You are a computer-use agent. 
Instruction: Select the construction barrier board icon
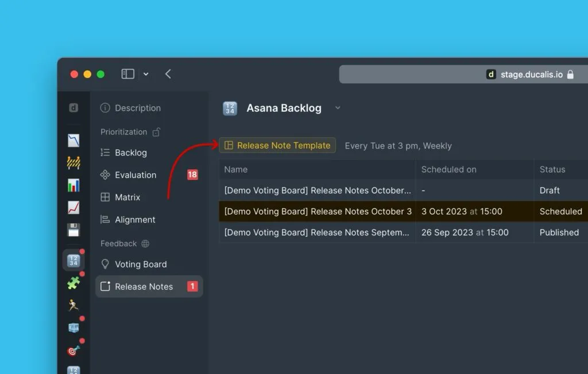click(x=73, y=163)
